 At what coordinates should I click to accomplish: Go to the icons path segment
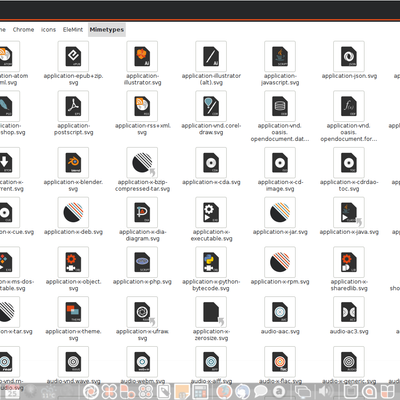(48, 30)
